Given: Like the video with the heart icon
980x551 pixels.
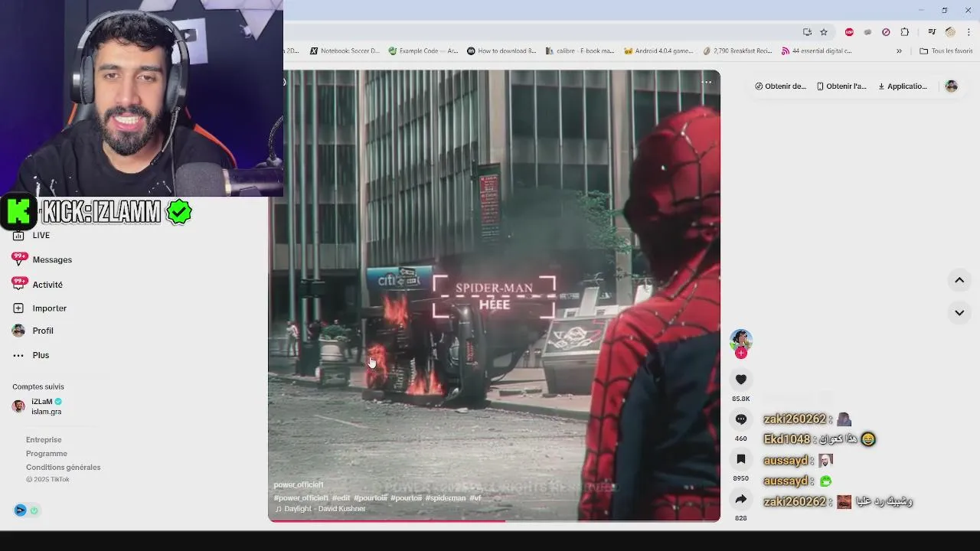Looking at the screenshot, I should point(740,380).
